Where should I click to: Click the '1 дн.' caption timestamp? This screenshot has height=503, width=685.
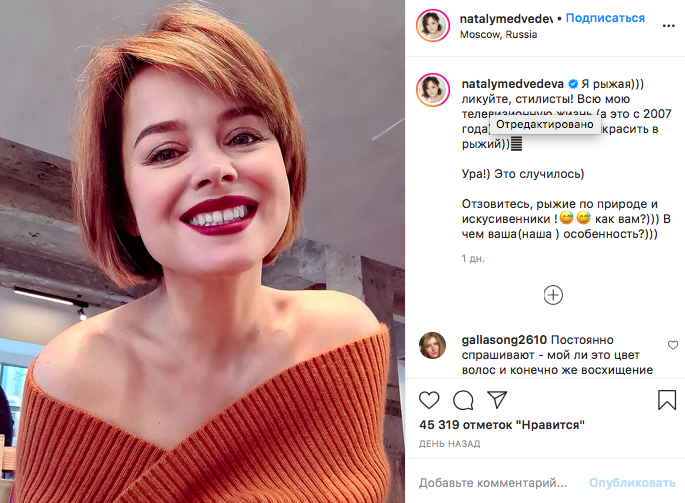tap(471, 259)
